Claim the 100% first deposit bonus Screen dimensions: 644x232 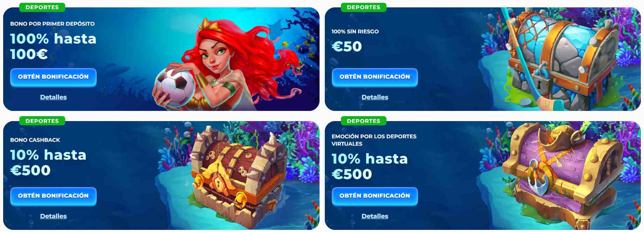tap(53, 77)
